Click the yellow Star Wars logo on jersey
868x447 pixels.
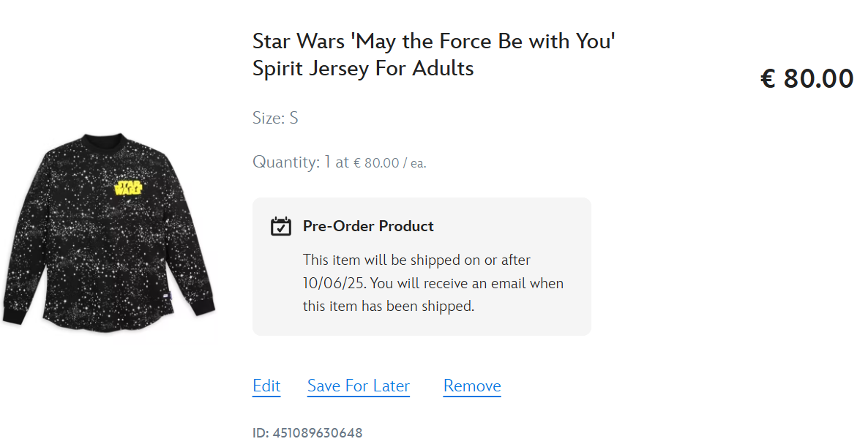(x=128, y=187)
